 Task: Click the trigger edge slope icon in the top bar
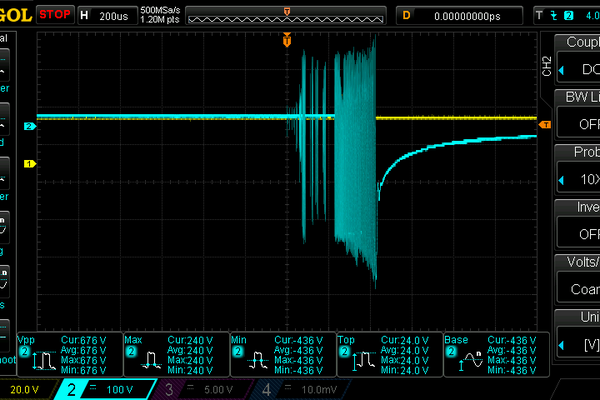click(x=554, y=15)
